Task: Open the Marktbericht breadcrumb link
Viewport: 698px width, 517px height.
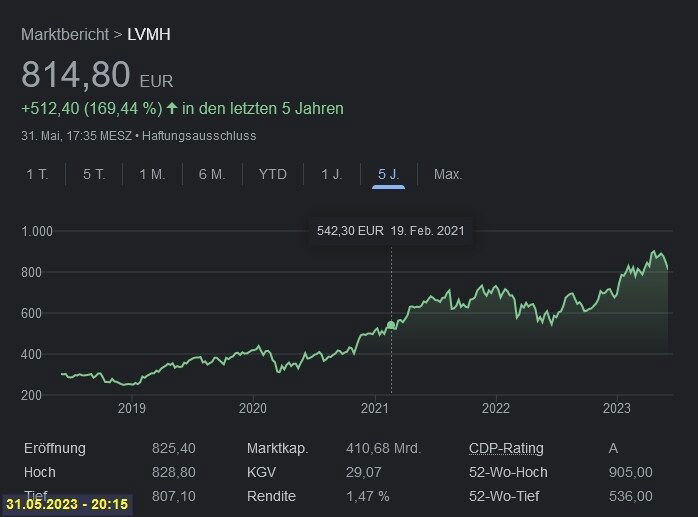Action: [x=65, y=34]
